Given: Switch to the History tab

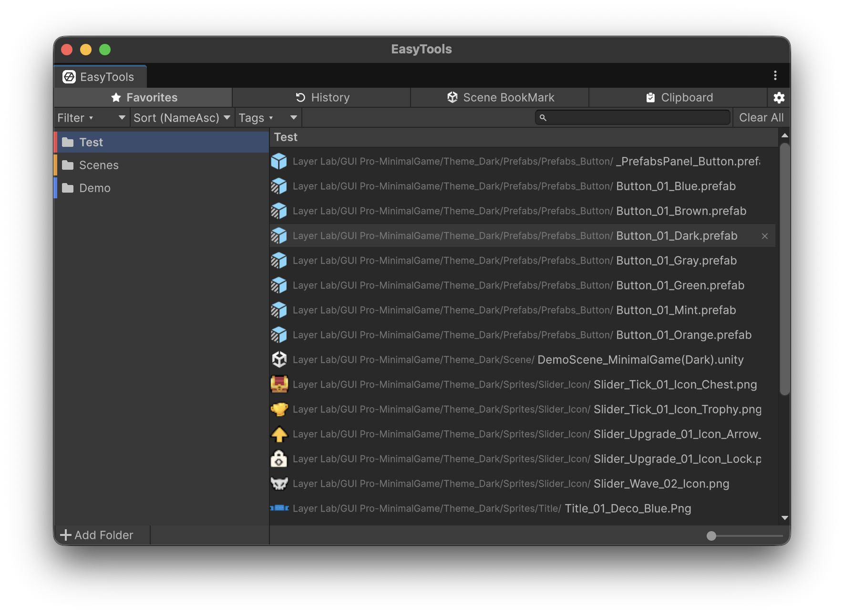Looking at the screenshot, I should (x=322, y=97).
